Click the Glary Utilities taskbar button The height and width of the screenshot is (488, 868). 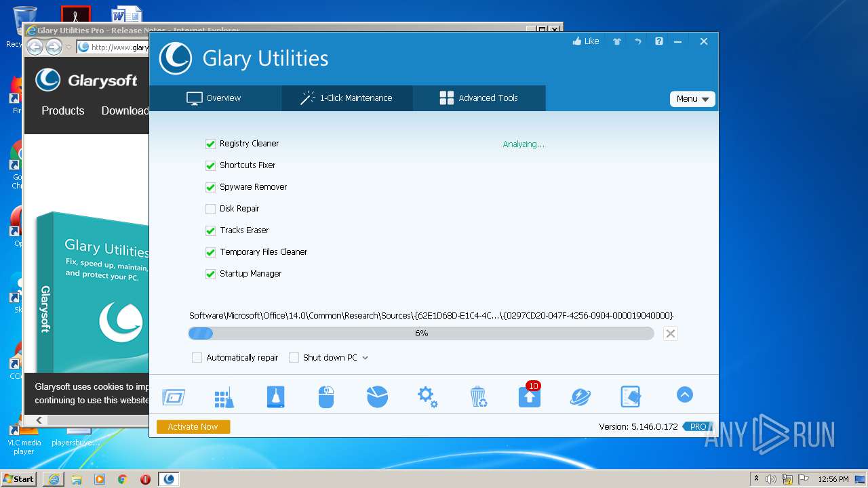169,479
